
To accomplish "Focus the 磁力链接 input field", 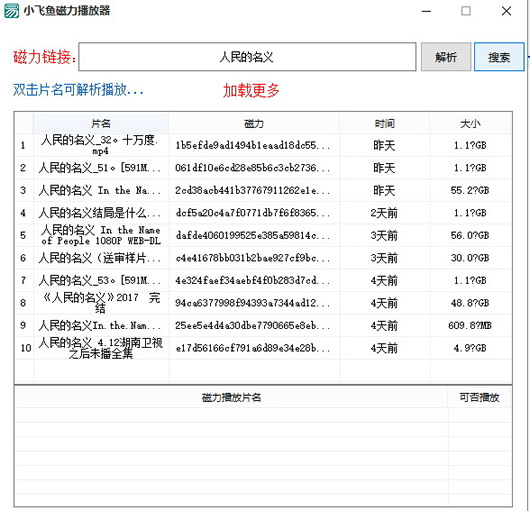I will 247,57.
